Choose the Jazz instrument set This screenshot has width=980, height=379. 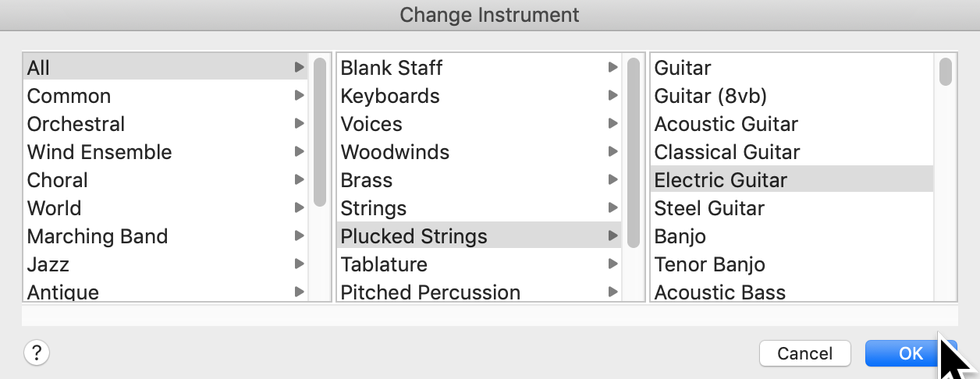click(x=48, y=264)
